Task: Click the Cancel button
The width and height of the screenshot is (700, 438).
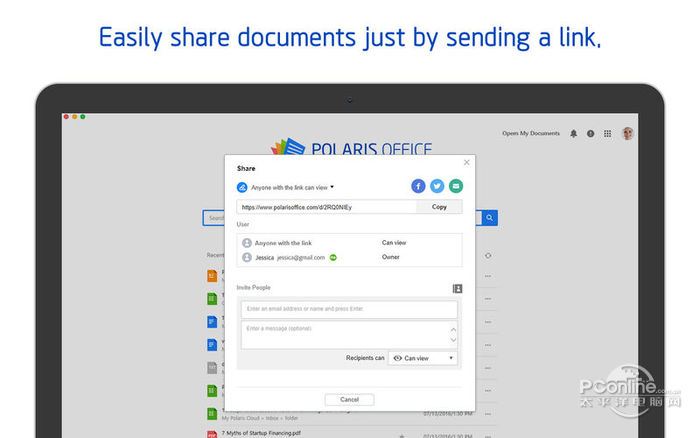Action: [349, 400]
